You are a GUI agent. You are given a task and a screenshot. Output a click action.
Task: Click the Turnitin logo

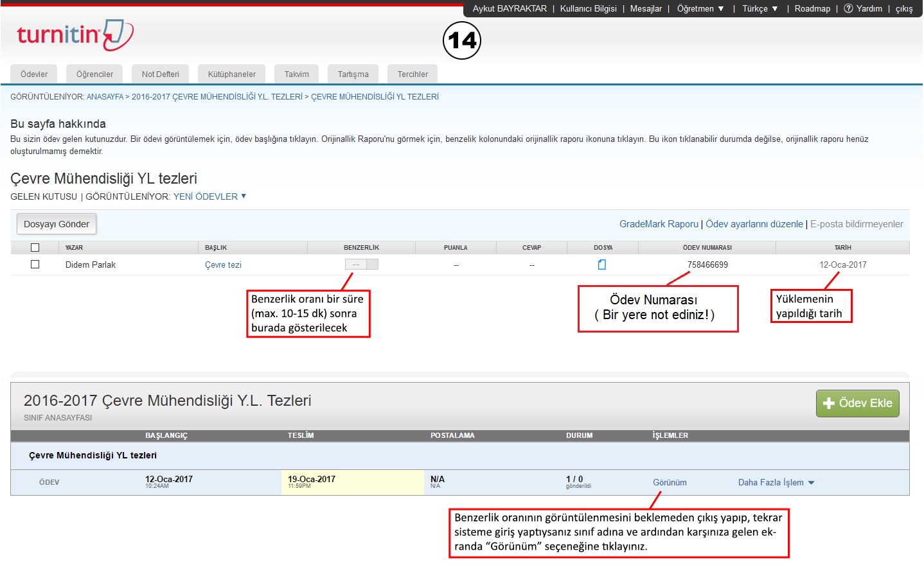[x=75, y=35]
